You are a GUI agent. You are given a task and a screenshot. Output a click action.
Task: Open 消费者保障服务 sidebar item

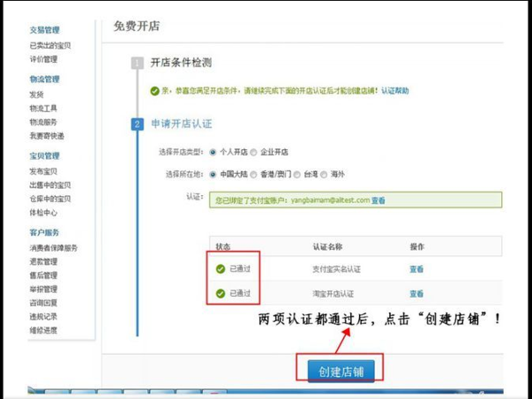click(53, 248)
